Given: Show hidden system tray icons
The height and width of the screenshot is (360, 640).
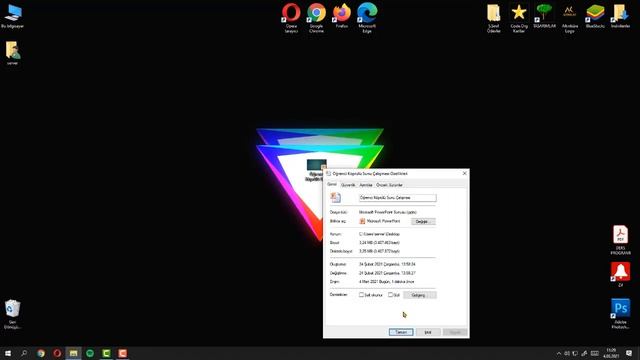Looking at the screenshot, I should (x=559, y=353).
